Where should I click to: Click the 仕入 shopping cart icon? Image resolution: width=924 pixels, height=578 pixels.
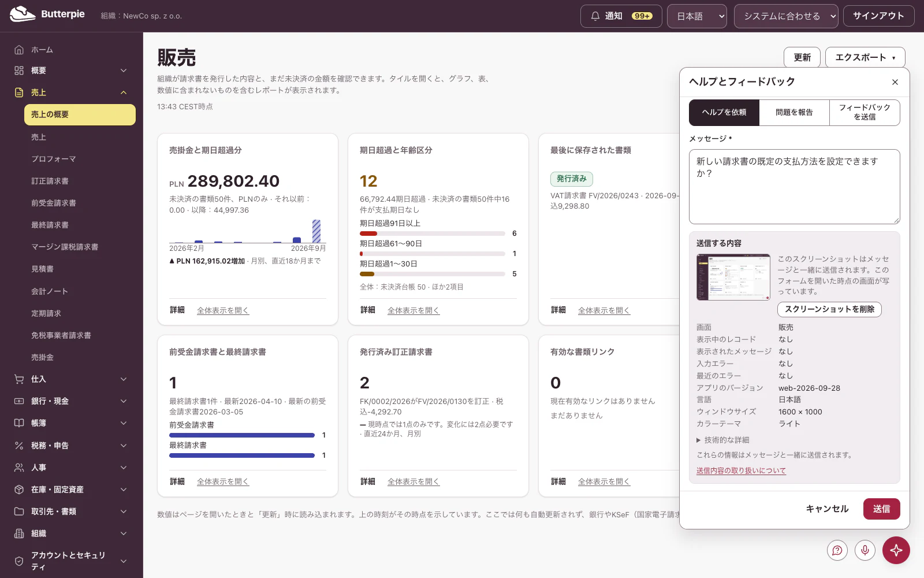[19, 379]
